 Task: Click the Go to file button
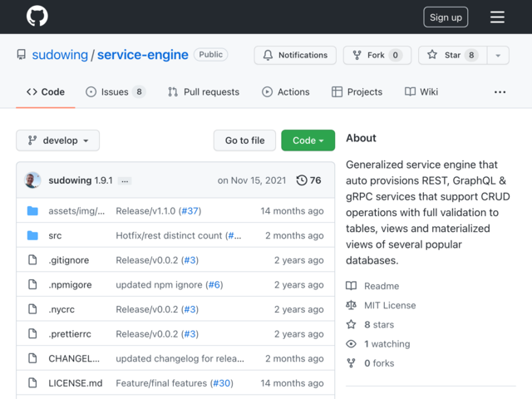[x=244, y=140]
